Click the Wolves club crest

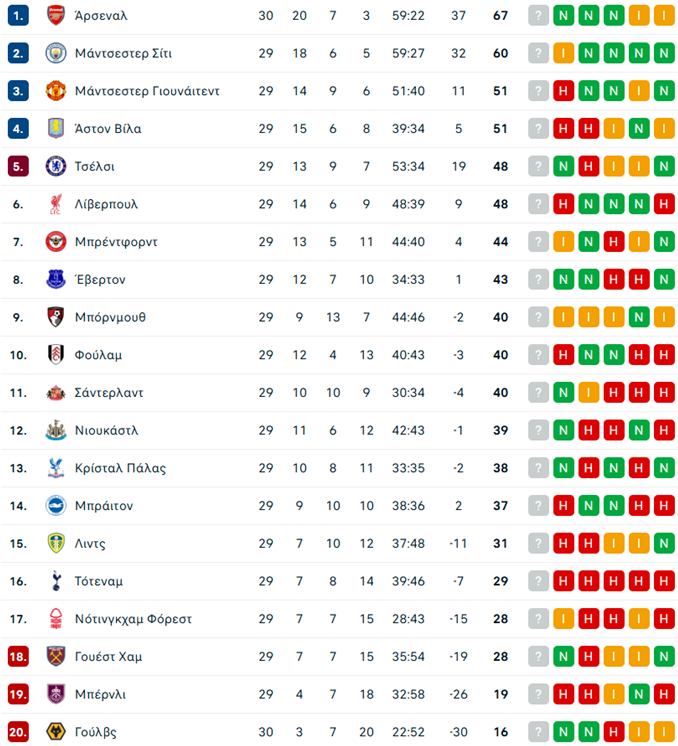point(55,732)
